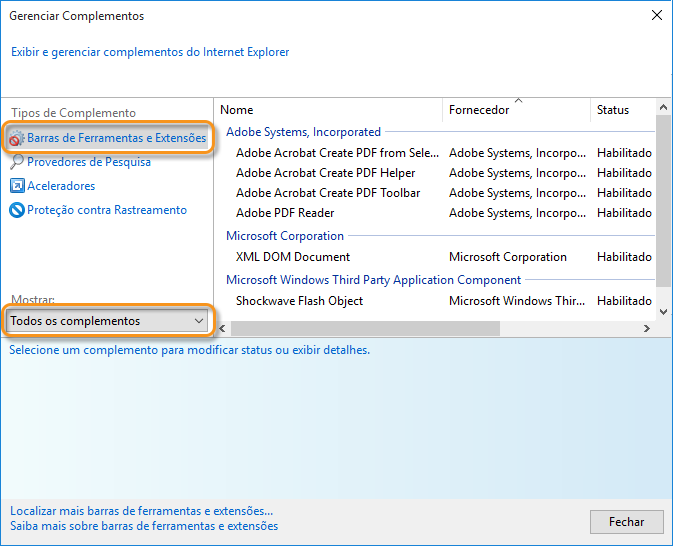Close the Gerenciar Complementos dialog
Screen dimensions: 673x546
pos(657,15)
